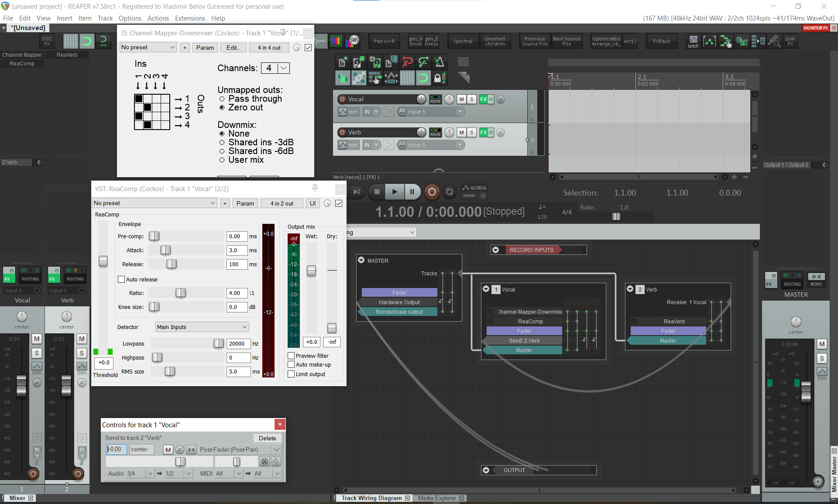Mute the Vocal track in arrange panel
This screenshot has height=504, width=838.
pos(461,99)
